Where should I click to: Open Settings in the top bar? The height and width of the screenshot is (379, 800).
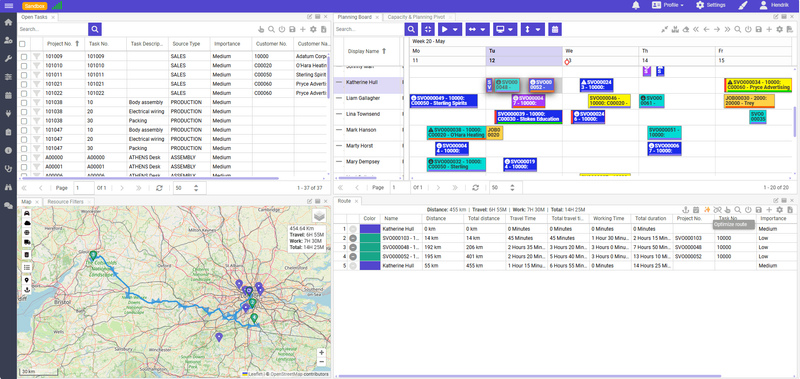click(x=710, y=5)
